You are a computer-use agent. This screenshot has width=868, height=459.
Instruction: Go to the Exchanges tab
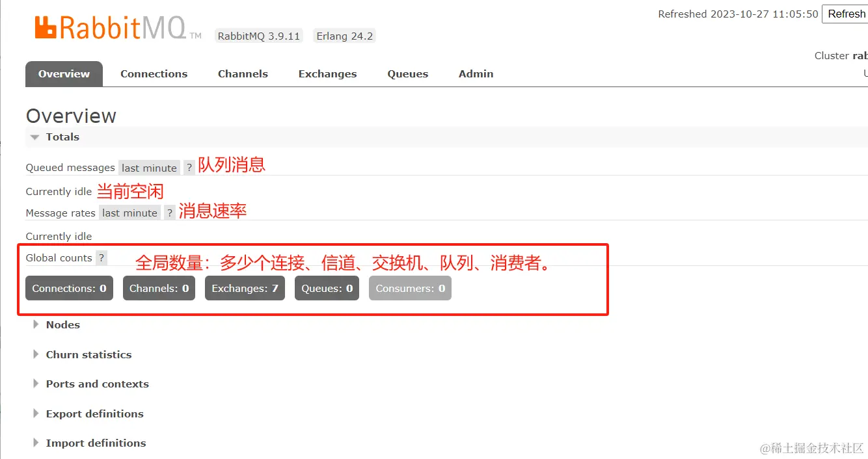327,73
